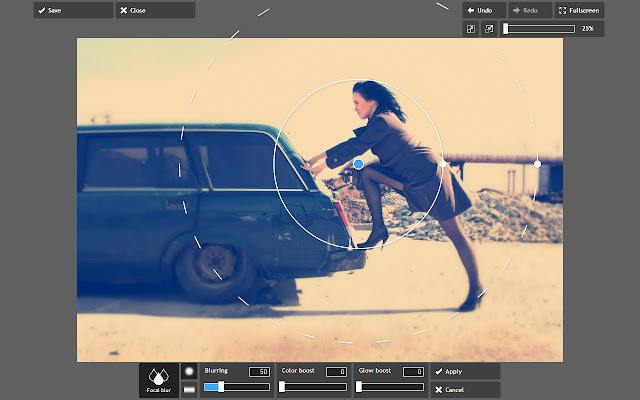The width and height of the screenshot is (640, 400).
Task: Select the circular blur shape option
Action: pyautogui.click(x=188, y=371)
